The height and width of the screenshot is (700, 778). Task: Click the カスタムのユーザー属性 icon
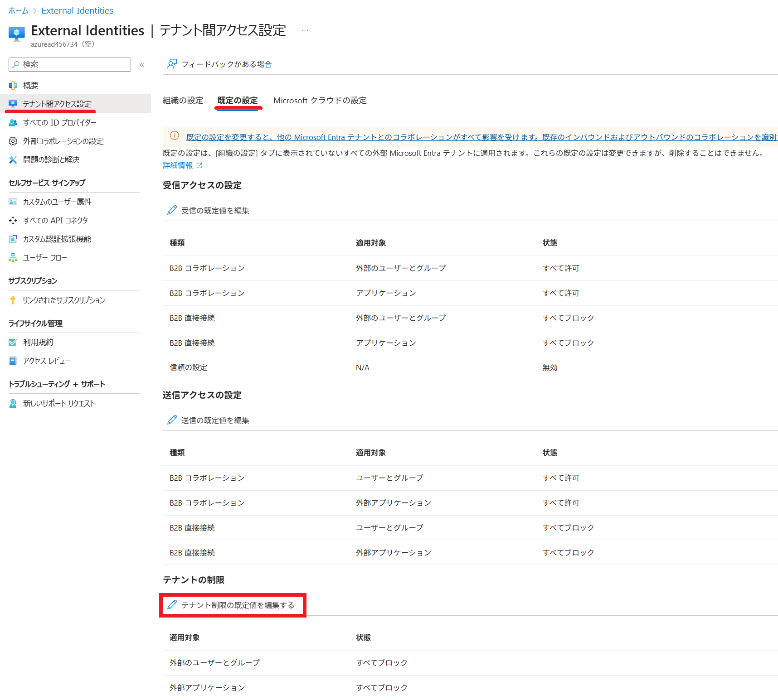13,202
